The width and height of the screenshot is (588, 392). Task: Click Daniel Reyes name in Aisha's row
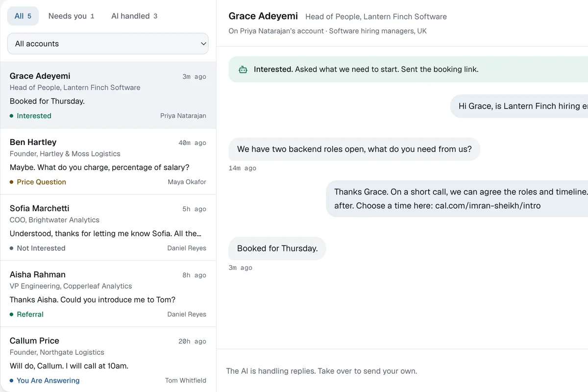click(x=187, y=314)
